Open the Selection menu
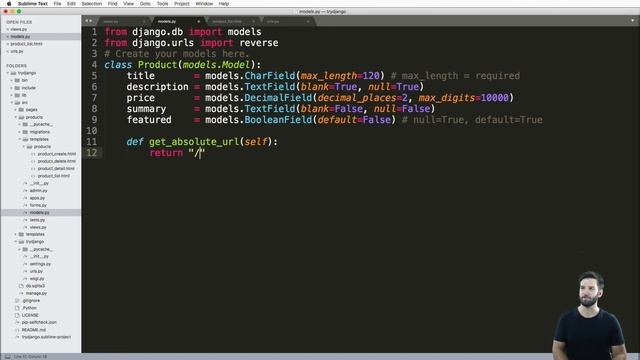 click(x=91, y=4)
